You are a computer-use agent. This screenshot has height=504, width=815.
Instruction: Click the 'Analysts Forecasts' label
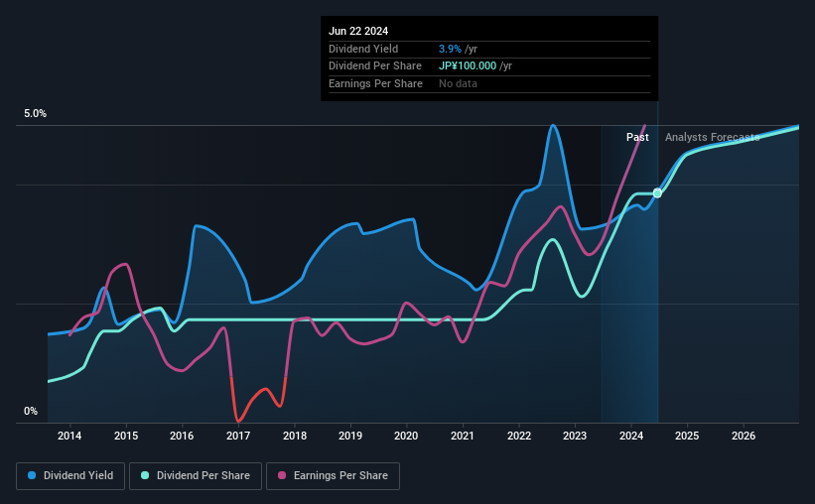point(712,137)
